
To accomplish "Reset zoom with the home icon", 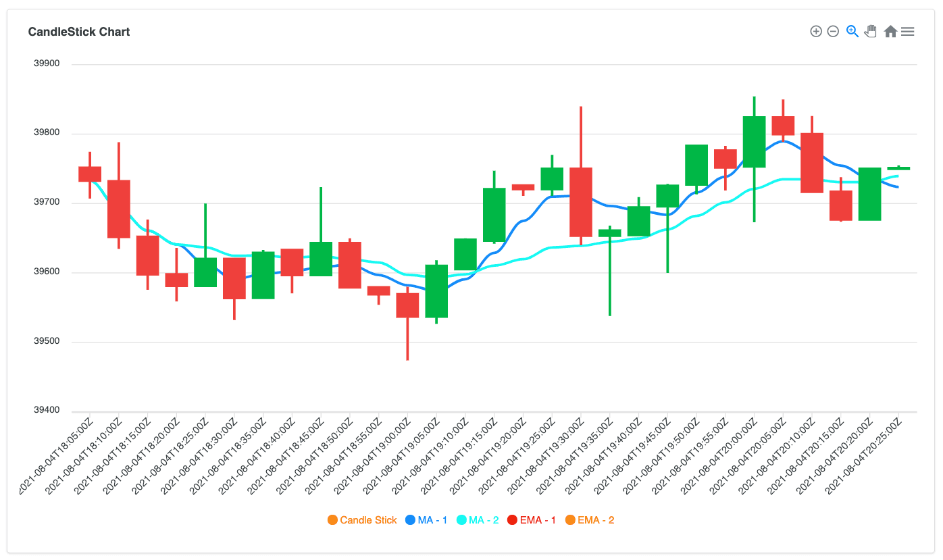I will click(890, 31).
